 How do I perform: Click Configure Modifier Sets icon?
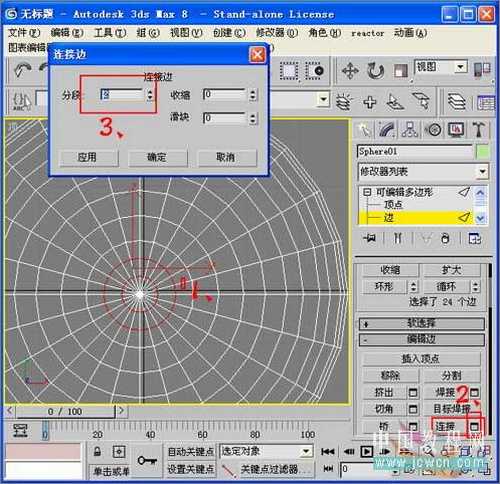(474, 238)
